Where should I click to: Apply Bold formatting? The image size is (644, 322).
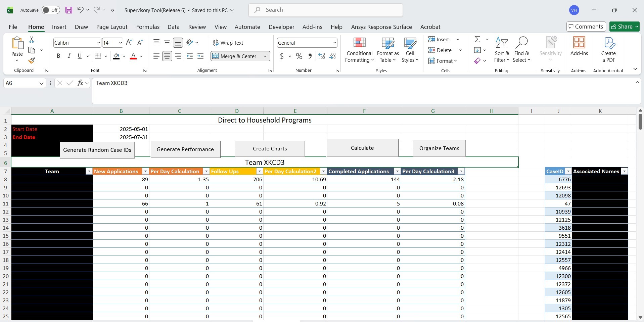58,56
